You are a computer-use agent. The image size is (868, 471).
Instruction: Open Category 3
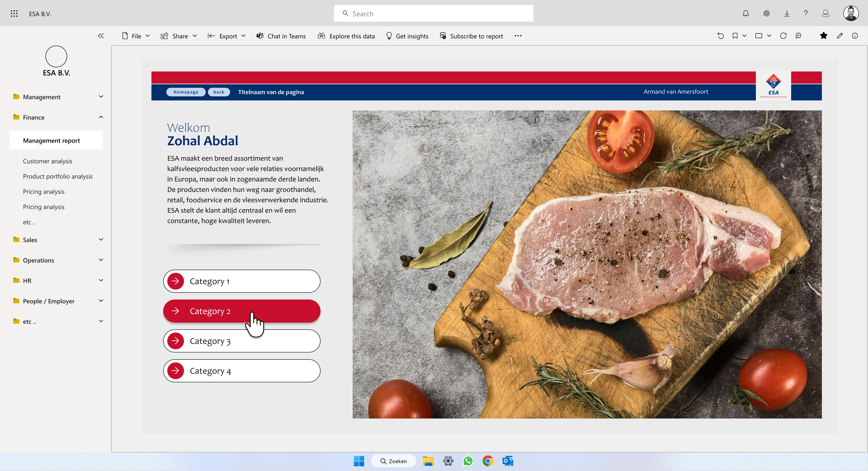pos(242,341)
